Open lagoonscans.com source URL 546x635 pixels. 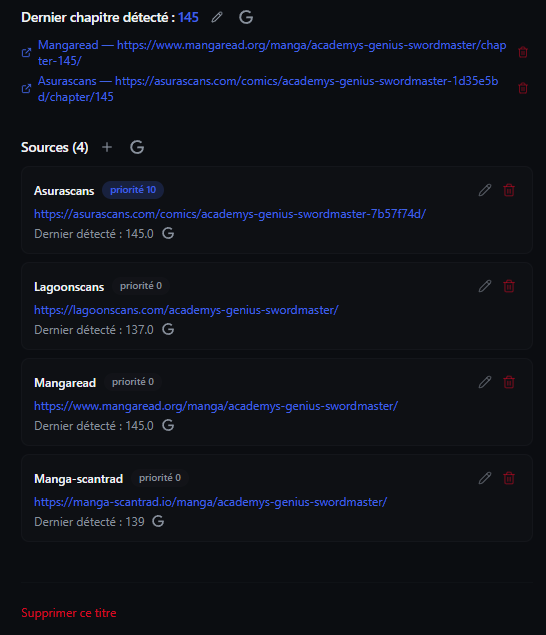186,310
